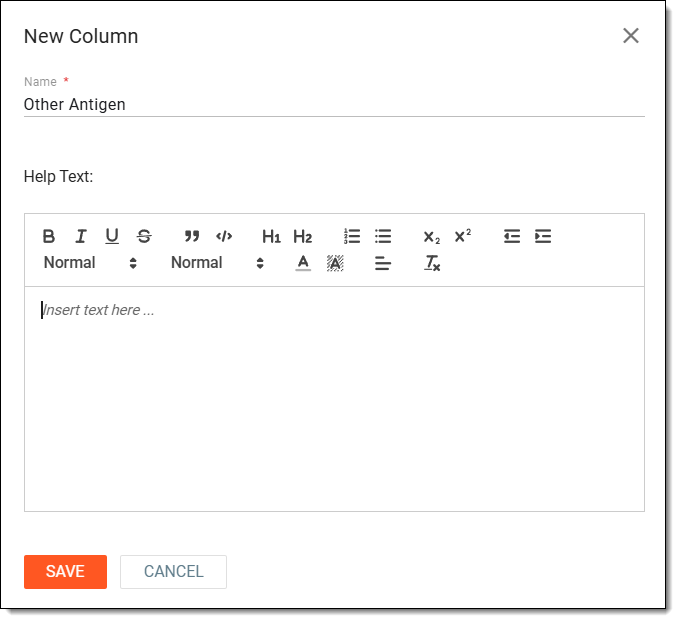The height and width of the screenshot is (621, 678).
Task: Open the background highlight color picker
Action: click(335, 263)
